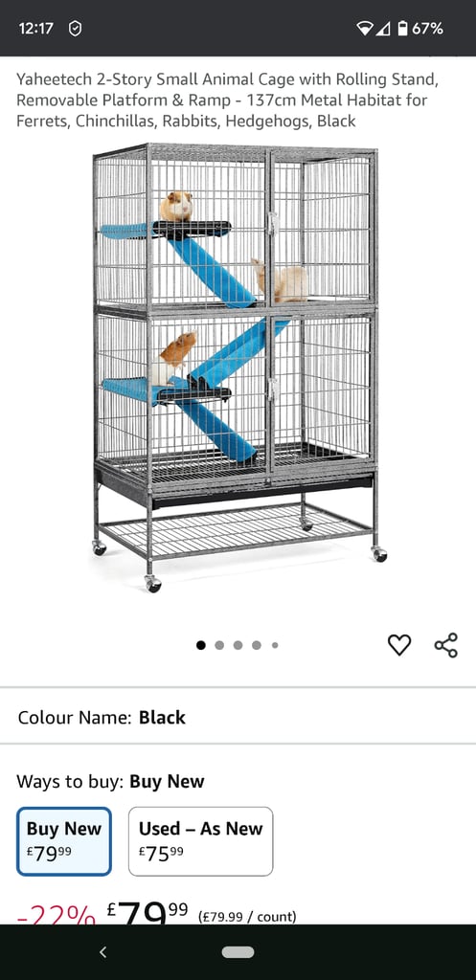This screenshot has width=476, height=980.
Task: Select the Buy New option
Action: pos(64,841)
